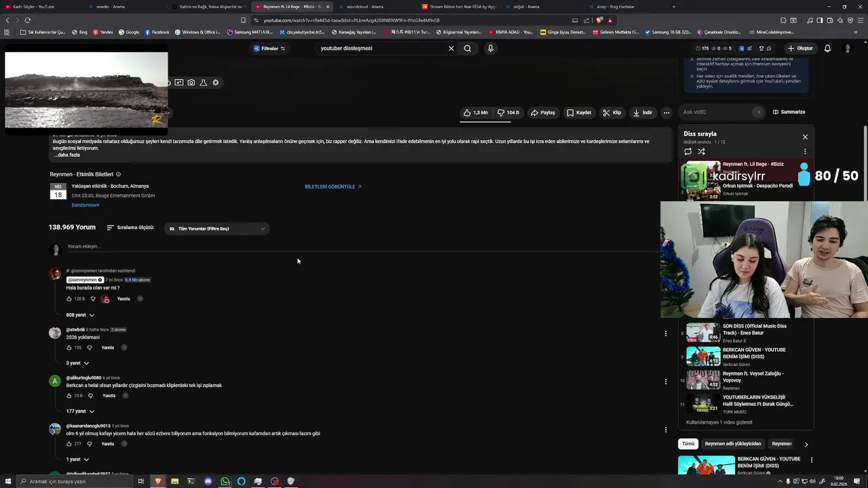
Task: Open the Sıralama ölçütü sort menu
Action: pos(130,228)
